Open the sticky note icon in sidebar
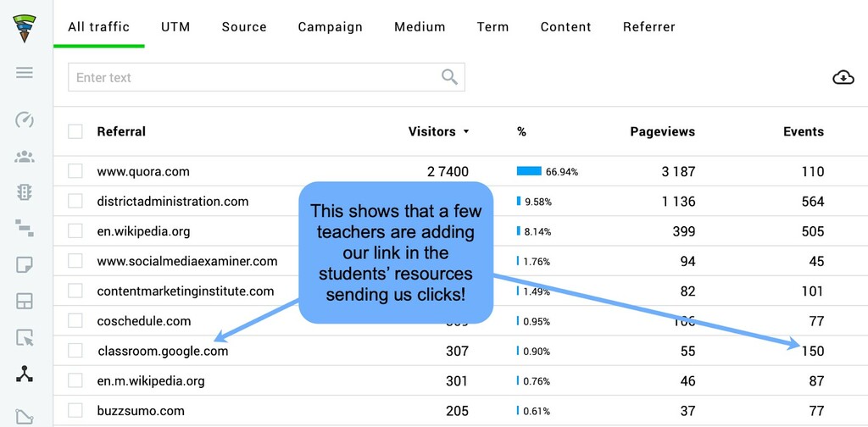The height and width of the screenshot is (427, 868). [x=25, y=265]
